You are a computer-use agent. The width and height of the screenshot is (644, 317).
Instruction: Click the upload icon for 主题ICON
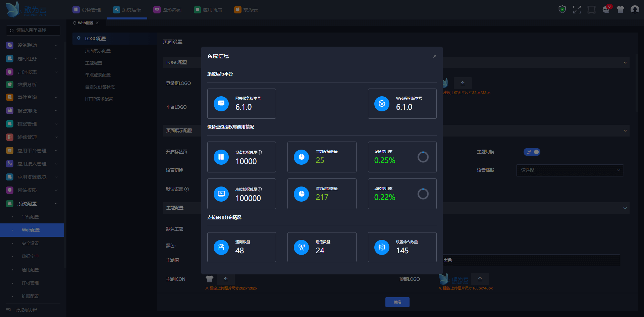[226, 279]
